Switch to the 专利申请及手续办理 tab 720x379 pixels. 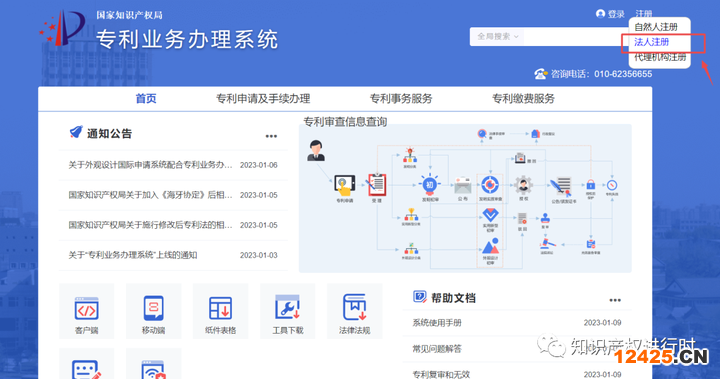click(263, 99)
